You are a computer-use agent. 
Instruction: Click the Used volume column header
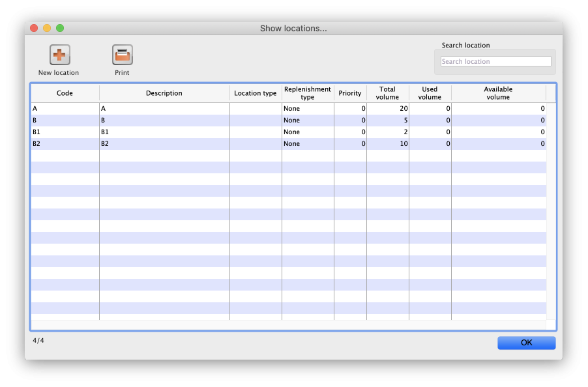click(x=430, y=93)
